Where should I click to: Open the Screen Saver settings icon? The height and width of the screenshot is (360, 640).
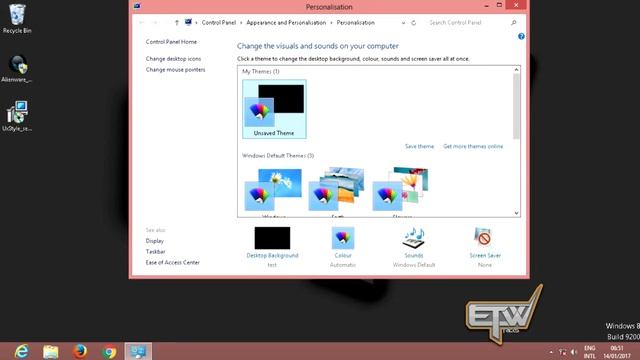click(x=484, y=237)
